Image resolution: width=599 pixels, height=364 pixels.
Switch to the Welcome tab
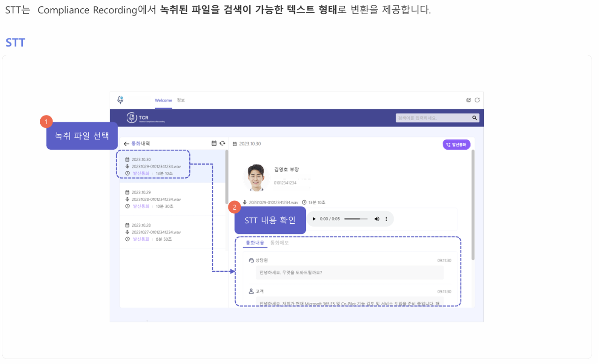point(163,100)
